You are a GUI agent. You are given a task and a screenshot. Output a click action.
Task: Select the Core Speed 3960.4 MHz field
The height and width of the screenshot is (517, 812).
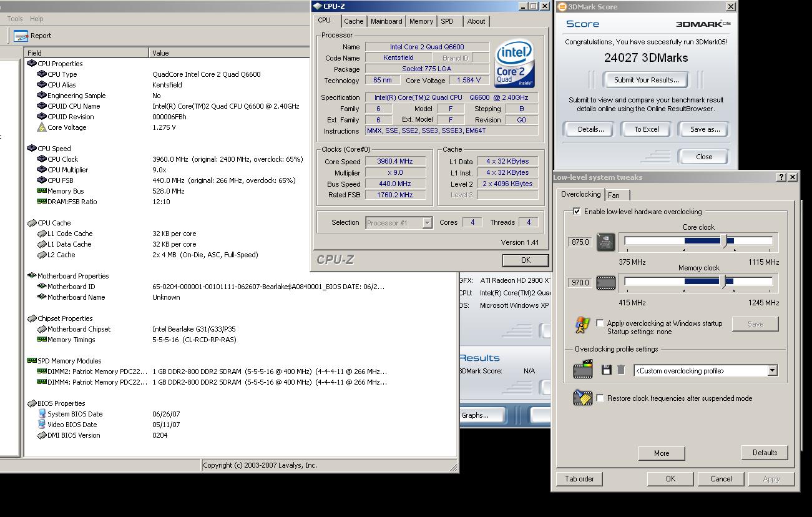click(394, 162)
